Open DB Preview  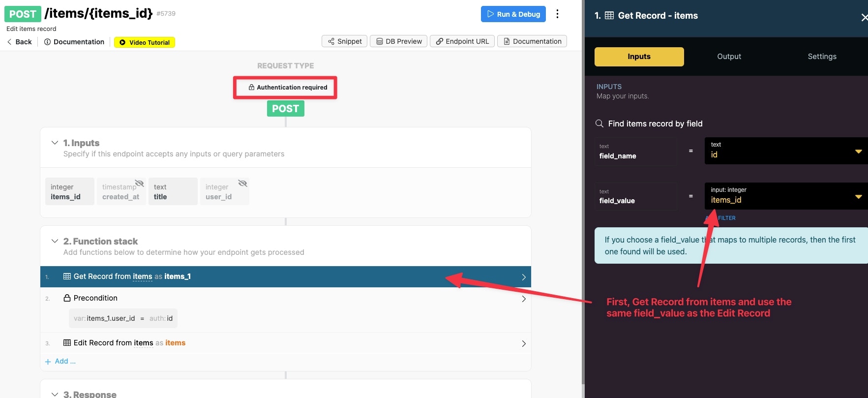[x=399, y=41]
